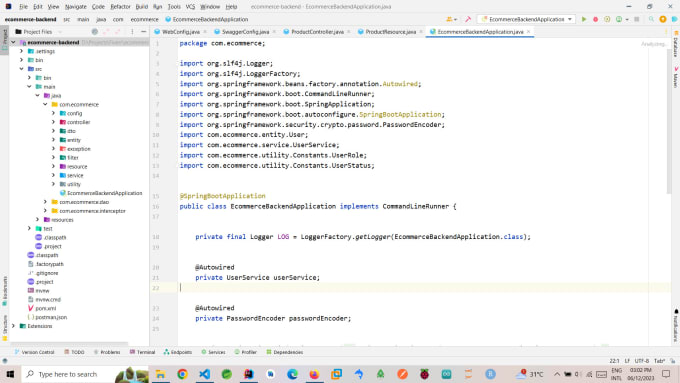Screen dimensions: 680x383
Task: Open the Services tool window
Action: pyautogui.click(x=213, y=352)
